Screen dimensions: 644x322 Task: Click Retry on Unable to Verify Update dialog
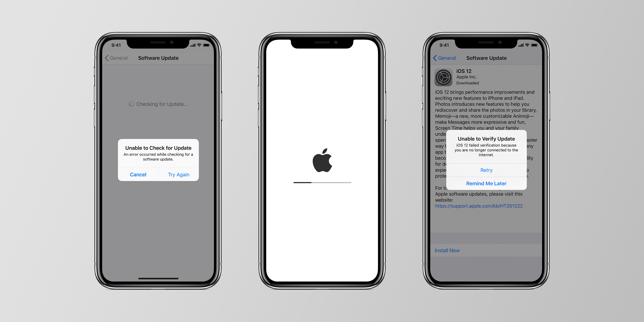[x=486, y=170]
